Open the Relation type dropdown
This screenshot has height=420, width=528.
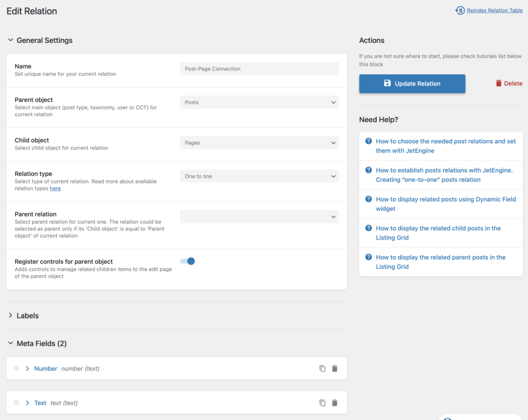[x=259, y=176]
